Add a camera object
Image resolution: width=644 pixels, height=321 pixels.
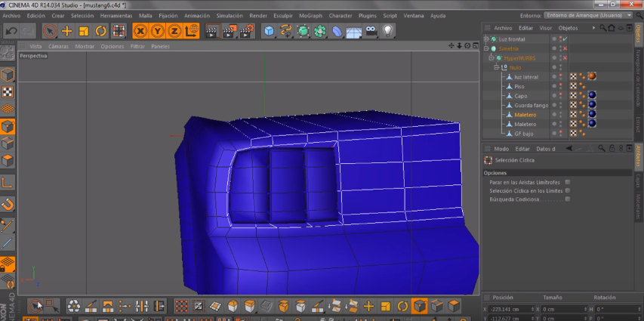pyautogui.click(x=371, y=31)
